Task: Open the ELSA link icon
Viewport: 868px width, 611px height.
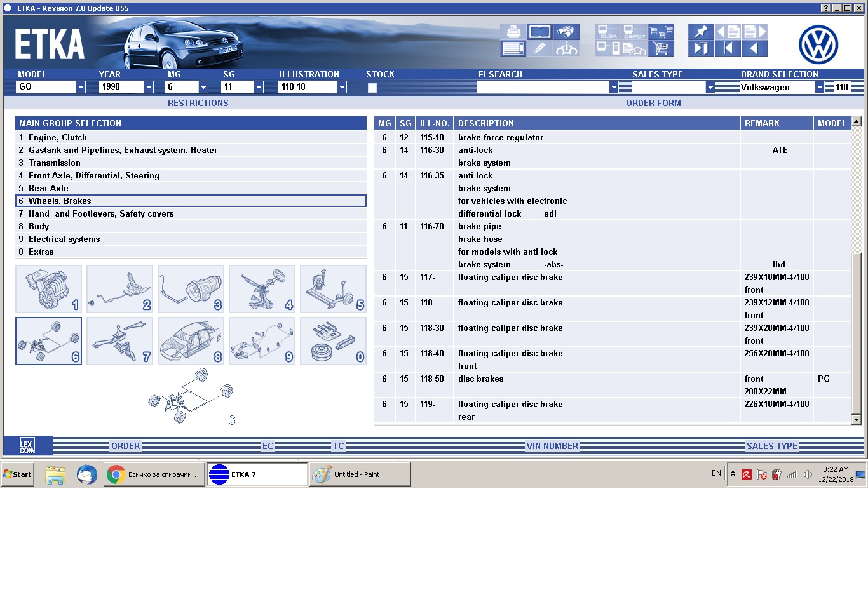Action: point(607,32)
